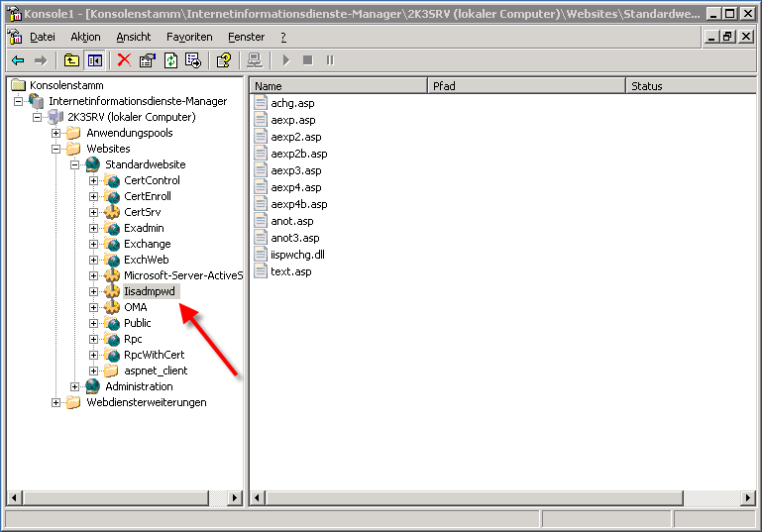This screenshot has width=762, height=532.
Task: Click the CertSrv gear icon
Action: click(x=112, y=212)
